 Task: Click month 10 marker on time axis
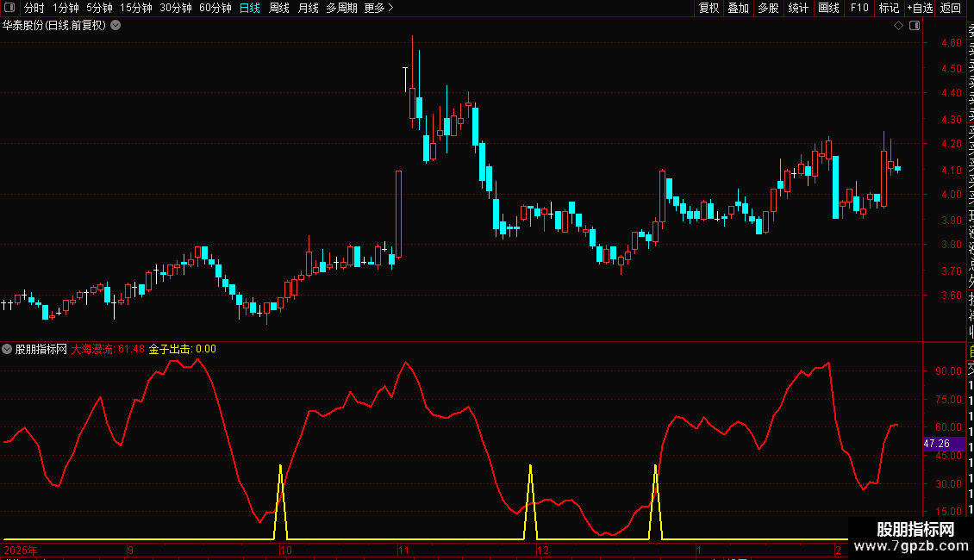[286, 550]
